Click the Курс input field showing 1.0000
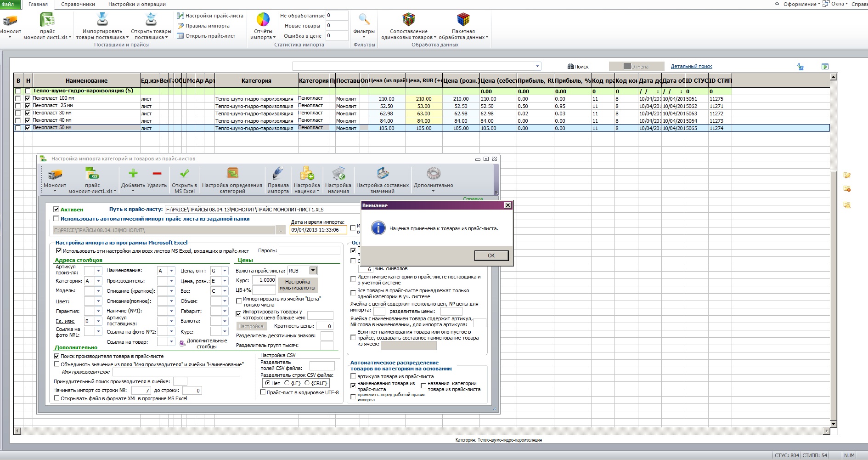Screen dimensions: 868x460 (264, 280)
